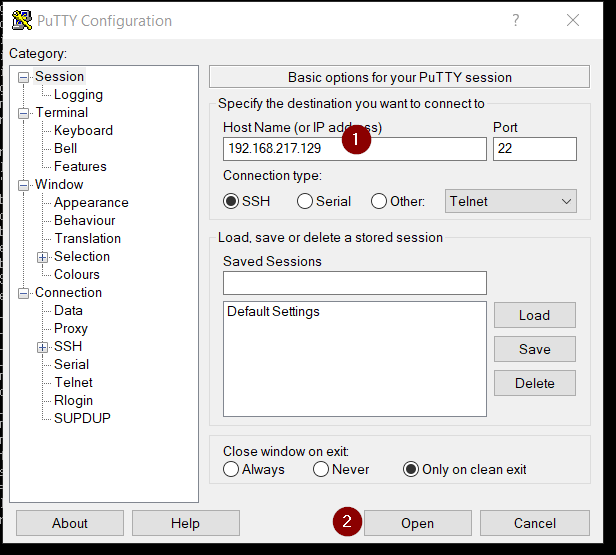Open the Translation settings category
616x555 pixels.
pyautogui.click(x=87, y=238)
